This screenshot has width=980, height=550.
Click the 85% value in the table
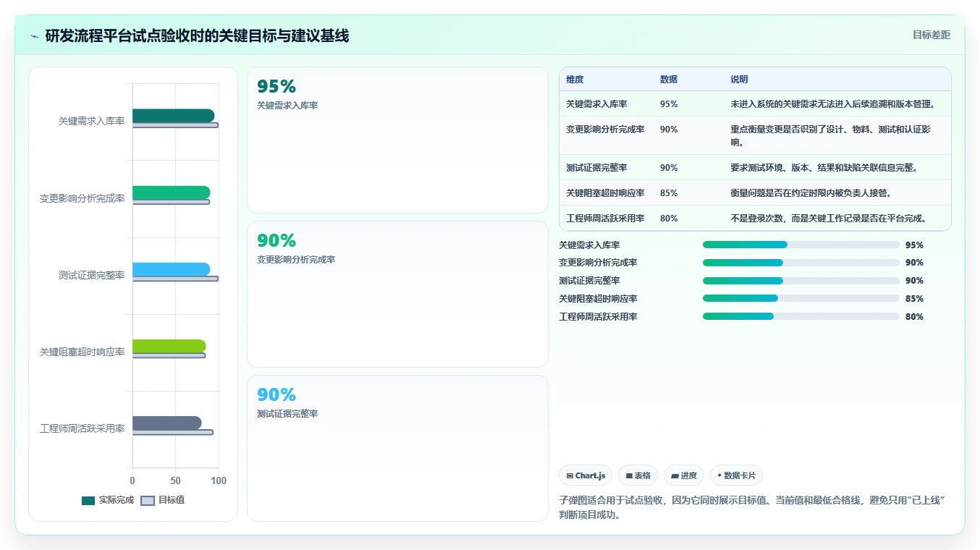[x=669, y=193]
